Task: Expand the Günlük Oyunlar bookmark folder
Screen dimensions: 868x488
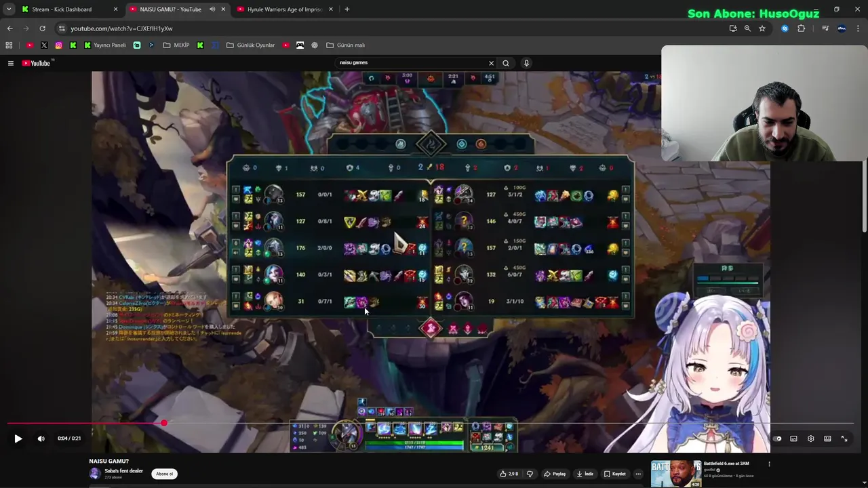Action: click(251, 45)
